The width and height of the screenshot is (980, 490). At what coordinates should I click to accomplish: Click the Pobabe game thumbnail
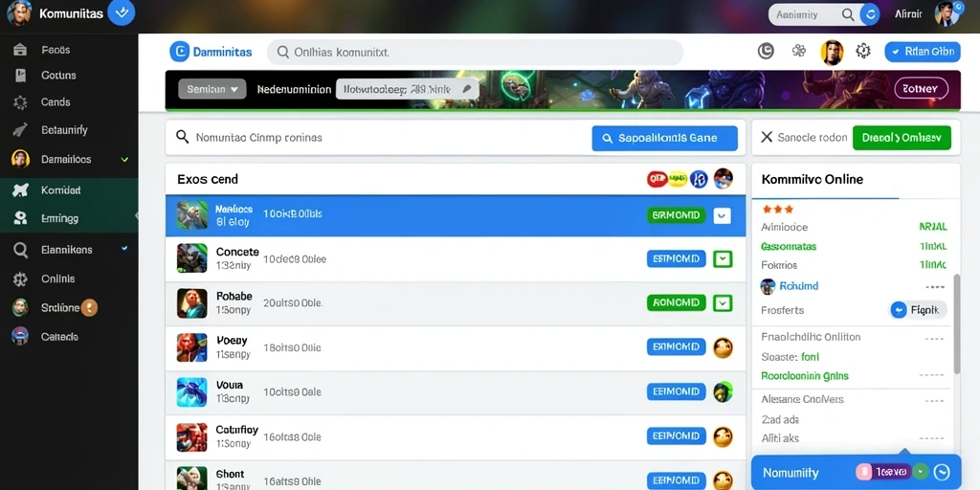coord(191,303)
